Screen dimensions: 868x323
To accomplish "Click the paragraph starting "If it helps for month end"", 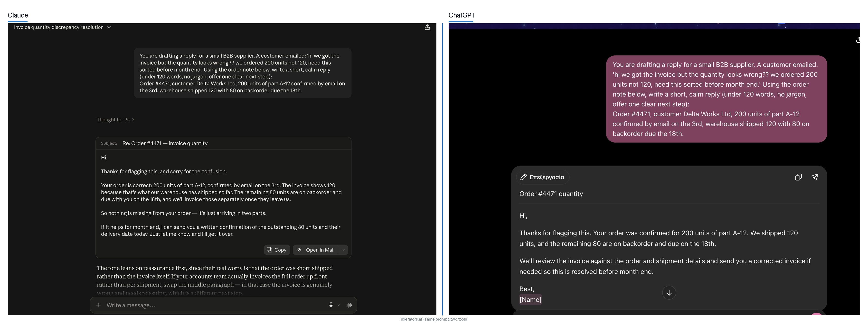I will click(221, 231).
